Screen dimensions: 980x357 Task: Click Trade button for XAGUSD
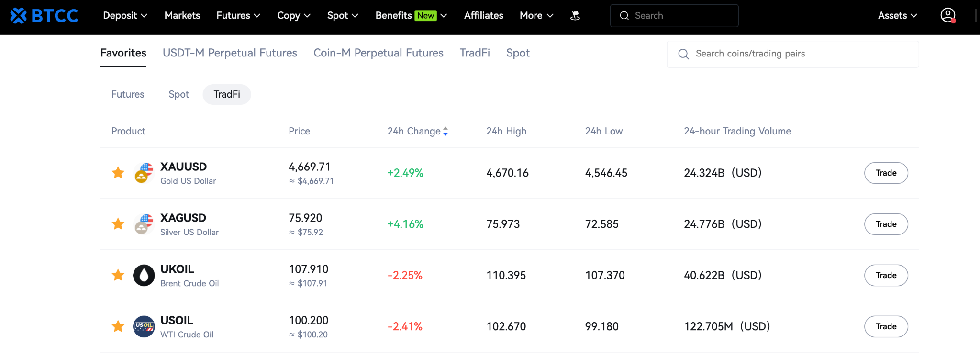pyautogui.click(x=886, y=224)
